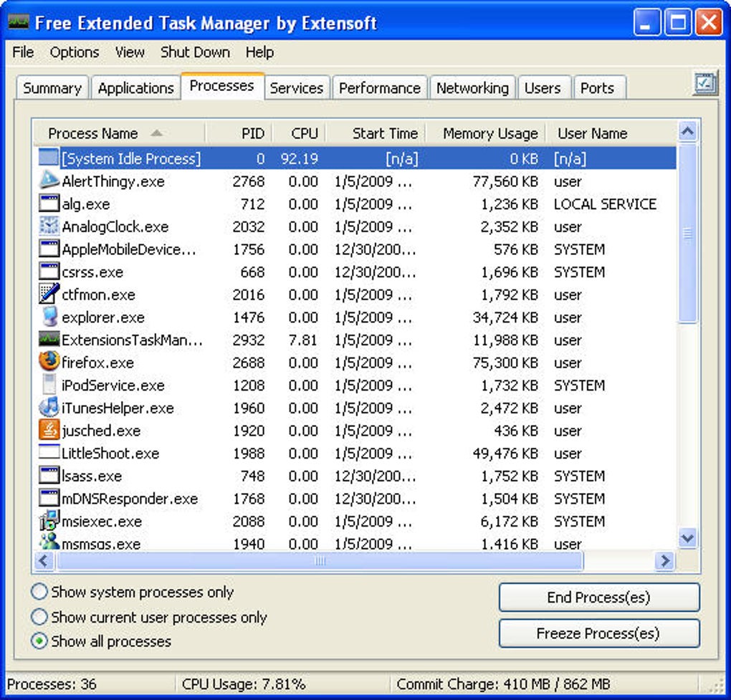
Task: Switch to the Applications tab
Action: tap(135, 87)
